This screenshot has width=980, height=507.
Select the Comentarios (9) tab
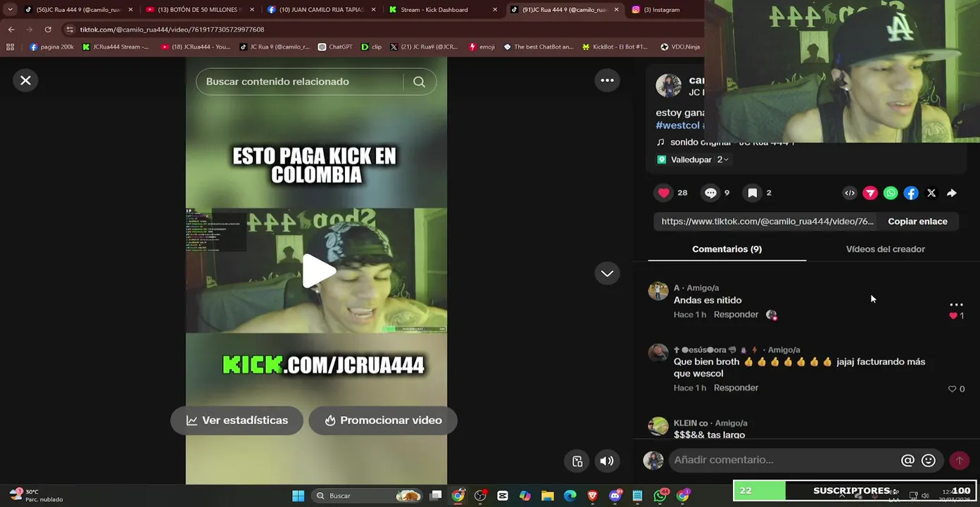pyautogui.click(x=727, y=249)
